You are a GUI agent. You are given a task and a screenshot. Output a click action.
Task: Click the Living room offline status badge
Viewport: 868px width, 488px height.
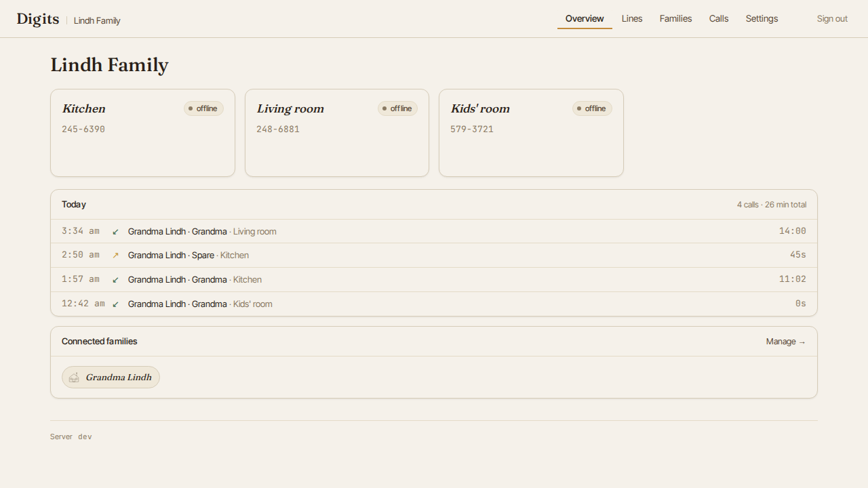[x=397, y=108]
